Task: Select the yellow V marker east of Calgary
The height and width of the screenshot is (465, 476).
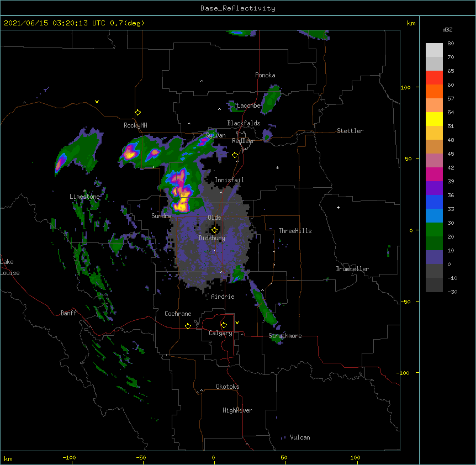Action: tap(237, 323)
